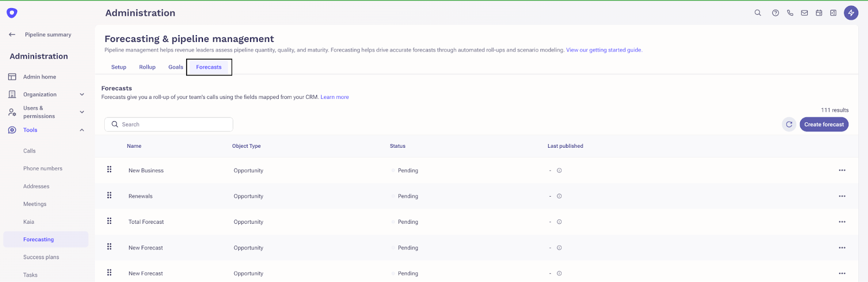The image size is (868, 282).
Task: Open the getting started guide link
Action: tap(604, 50)
